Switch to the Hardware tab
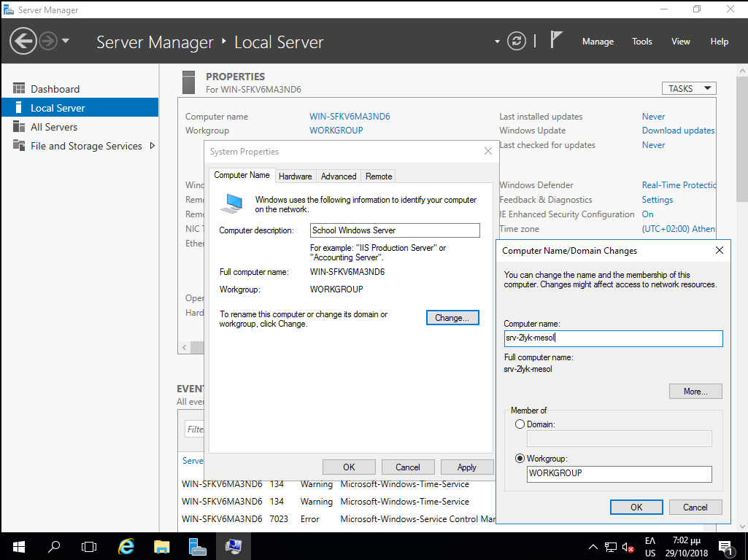The height and width of the screenshot is (560, 748). click(x=295, y=176)
